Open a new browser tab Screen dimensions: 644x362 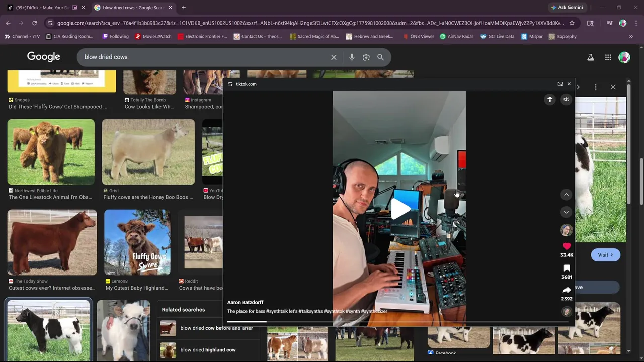click(184, 8)
